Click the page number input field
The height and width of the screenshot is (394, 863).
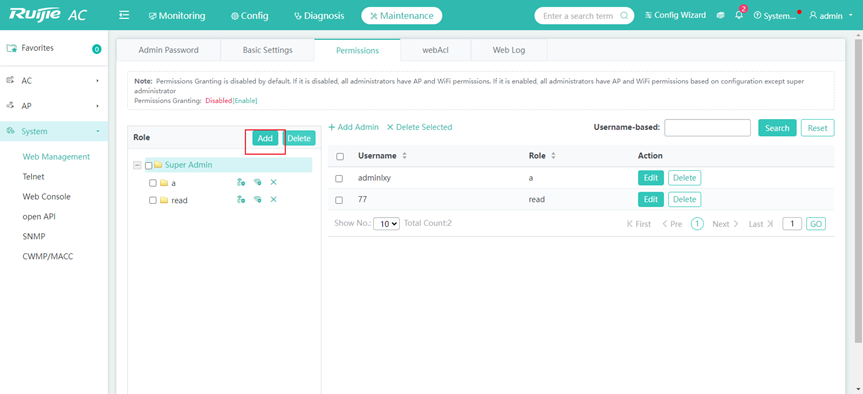click(792, 224)
